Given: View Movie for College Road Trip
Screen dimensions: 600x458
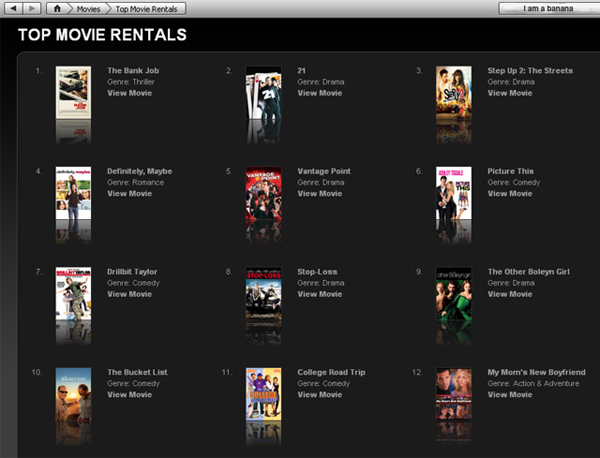Looking at the screenshot, I should (x=320, y=395).
